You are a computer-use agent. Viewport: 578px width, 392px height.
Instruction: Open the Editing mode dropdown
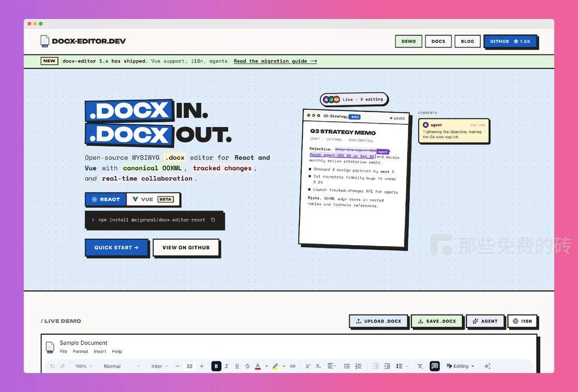click(x=460, y=366)
